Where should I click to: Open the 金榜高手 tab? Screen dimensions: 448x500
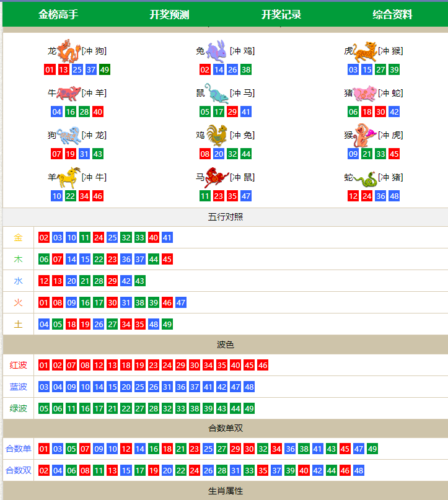pos(58,14)
